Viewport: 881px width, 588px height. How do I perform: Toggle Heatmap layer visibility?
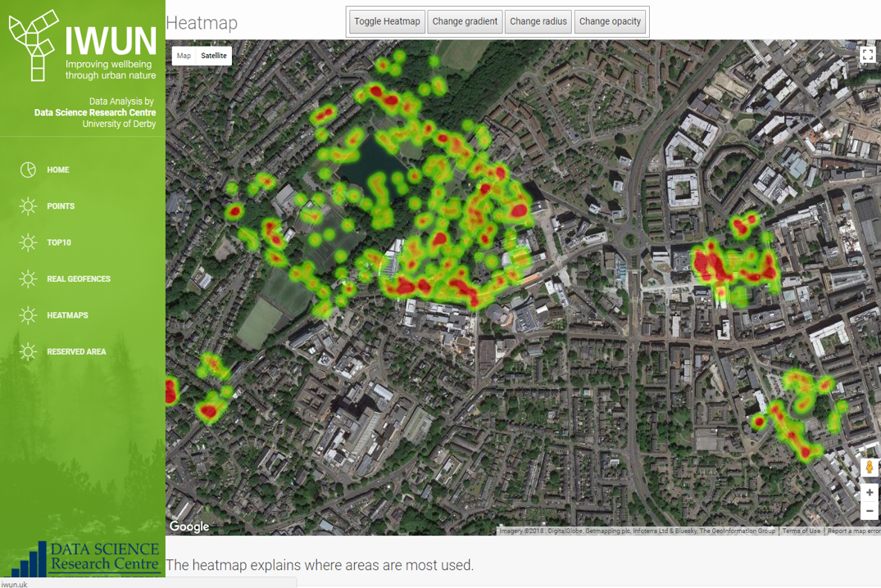click(387, 21)
